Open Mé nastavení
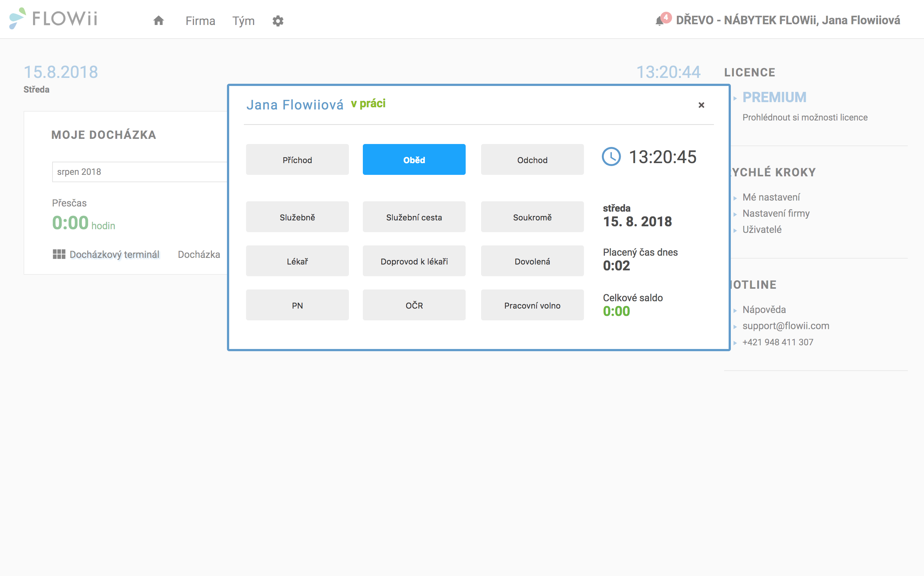The image size is (924, 576). click(771, 197)
